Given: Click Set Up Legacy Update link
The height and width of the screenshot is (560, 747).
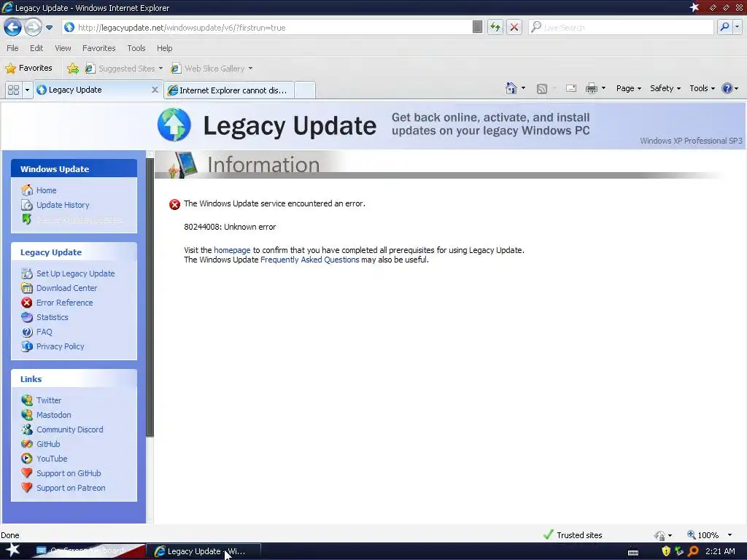Looking at the screenshot, I should [x=75, y=274].
